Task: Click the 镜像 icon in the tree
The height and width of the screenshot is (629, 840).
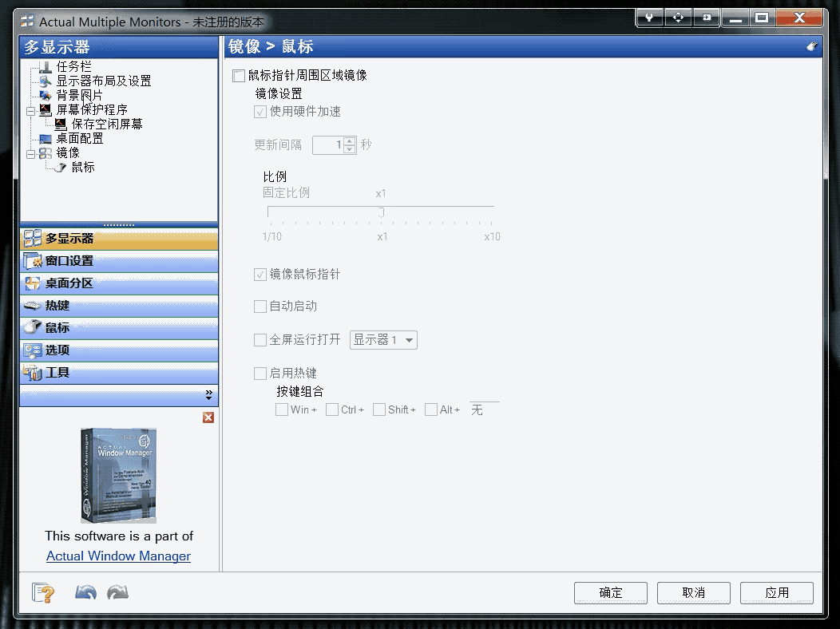Action: click(46, 153)
